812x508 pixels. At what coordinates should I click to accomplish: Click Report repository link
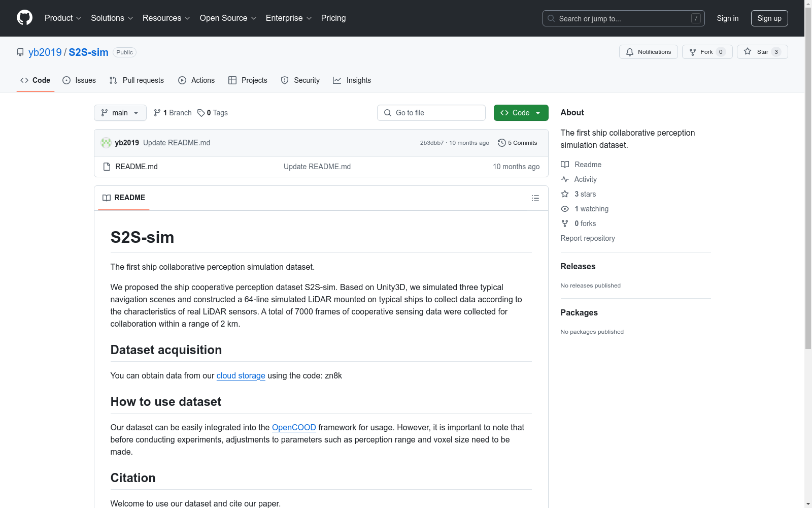point(588,238)
